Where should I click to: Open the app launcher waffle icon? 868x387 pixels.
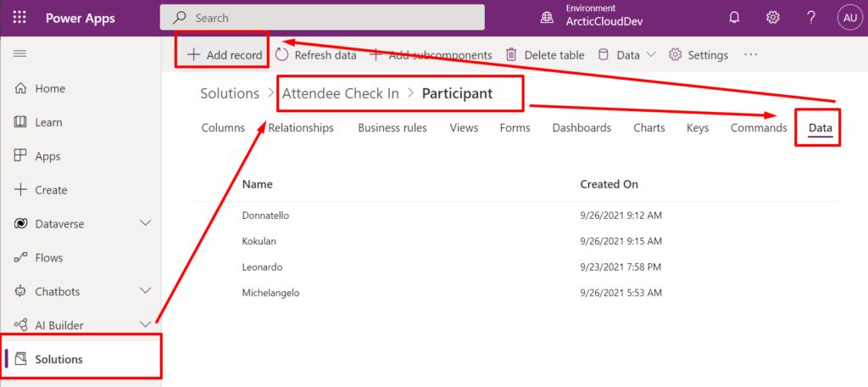(x=19, y=18)
